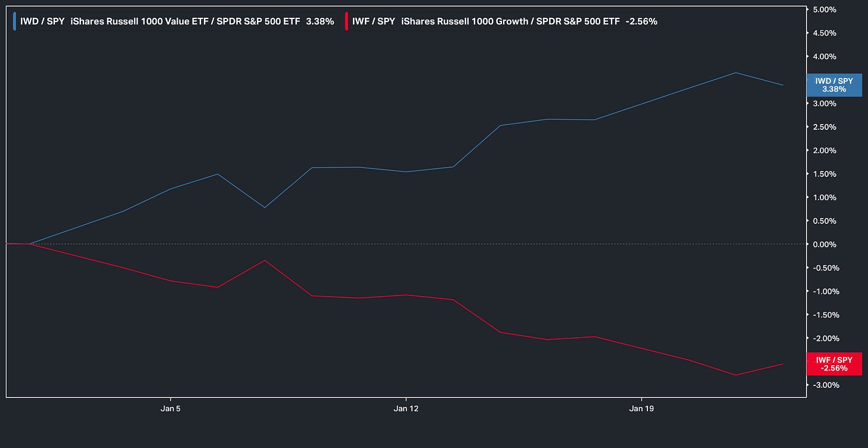Click the blue IWD legend color bar
Image resolution: width=868 pixels, height=448 pixels.
tap(15, 21)
